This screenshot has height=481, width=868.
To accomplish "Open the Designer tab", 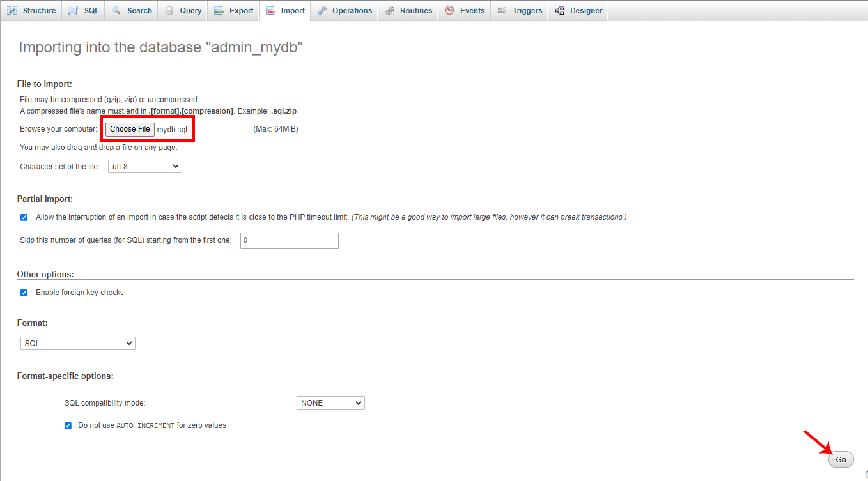I will click(x=578, y=11).
